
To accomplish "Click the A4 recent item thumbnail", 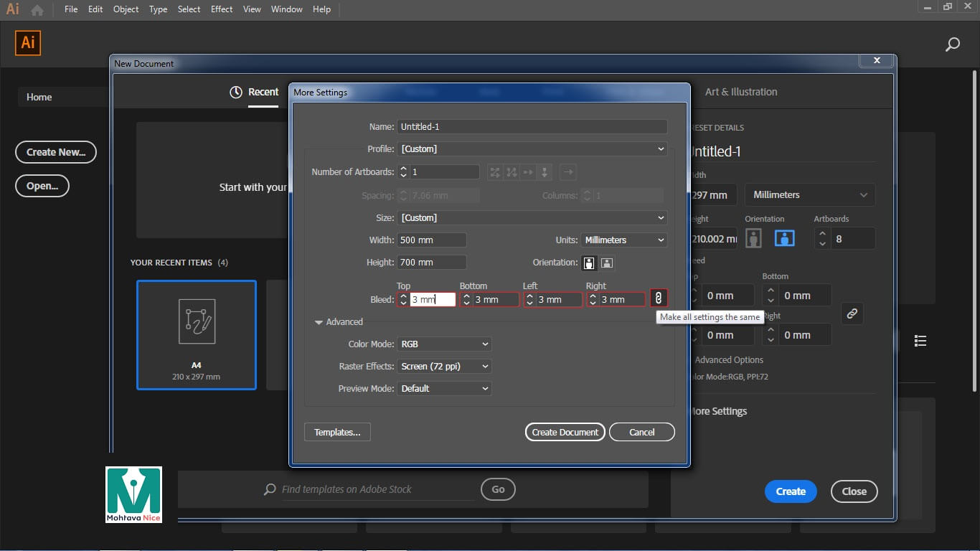I will pos(196,334).
